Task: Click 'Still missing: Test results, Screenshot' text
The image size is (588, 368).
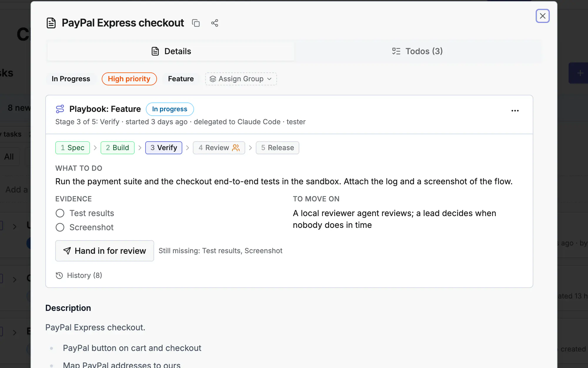Action: (x=220, y=251)
